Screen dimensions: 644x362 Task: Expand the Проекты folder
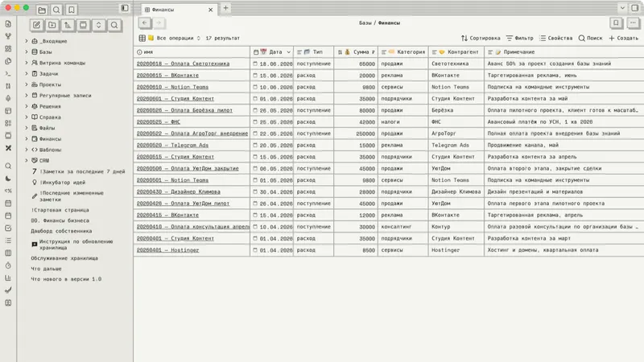(27, 84)
